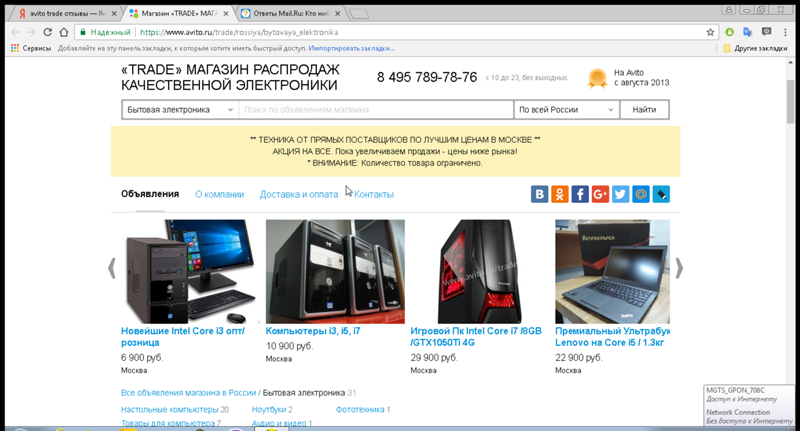Screen dimensions: 800x431
Task: Open Компьютеры i3, i5, i7 listing link
Action: coord(313,331)
